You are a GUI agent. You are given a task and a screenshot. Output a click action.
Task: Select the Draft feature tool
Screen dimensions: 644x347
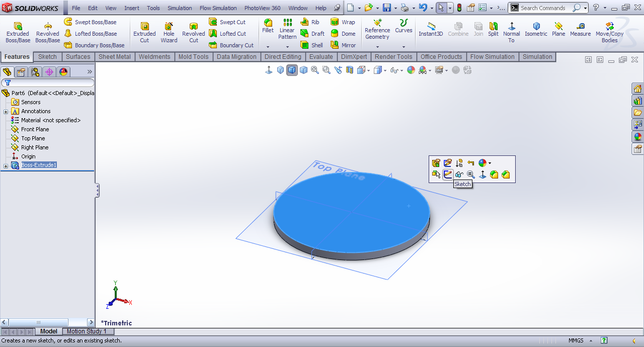[312, 34]
